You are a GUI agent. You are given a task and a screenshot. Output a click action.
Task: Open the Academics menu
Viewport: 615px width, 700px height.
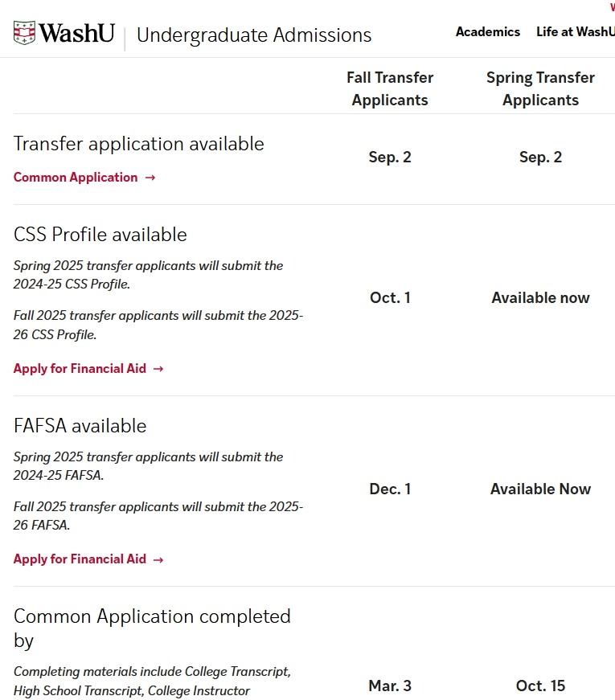coord(487,32)
